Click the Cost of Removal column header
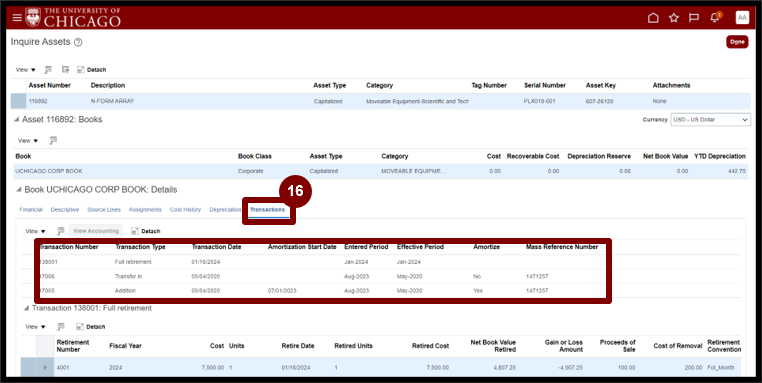Image resolution: width=762 pixels, height=383 pixels. click(677, 346)
